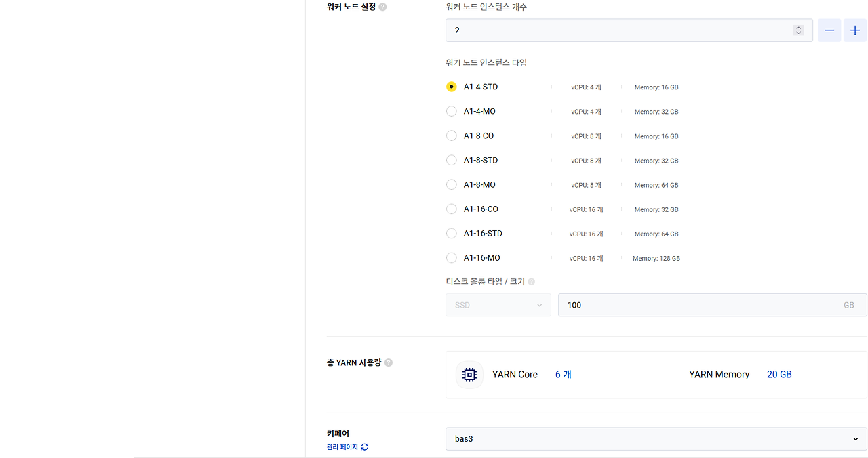Click the refresh icon beside 관리 페이지
The height and width of the screenshot is (458, 868).
click(364, 447)
